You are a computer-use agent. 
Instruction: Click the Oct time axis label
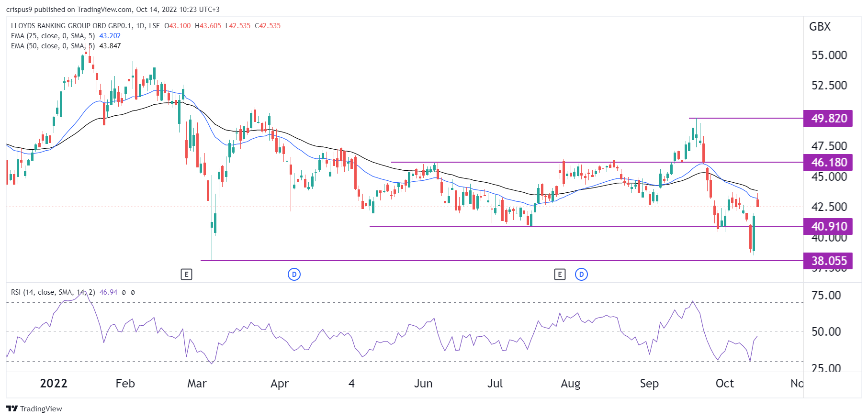[725, 384]
